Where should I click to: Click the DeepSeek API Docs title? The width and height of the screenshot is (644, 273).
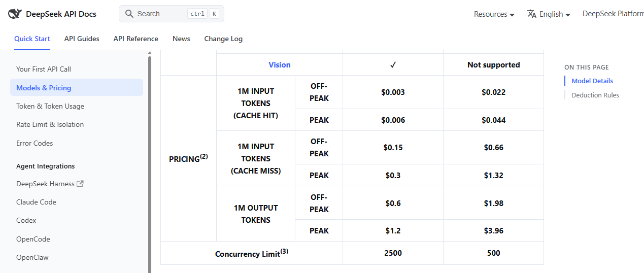point(61,14)
